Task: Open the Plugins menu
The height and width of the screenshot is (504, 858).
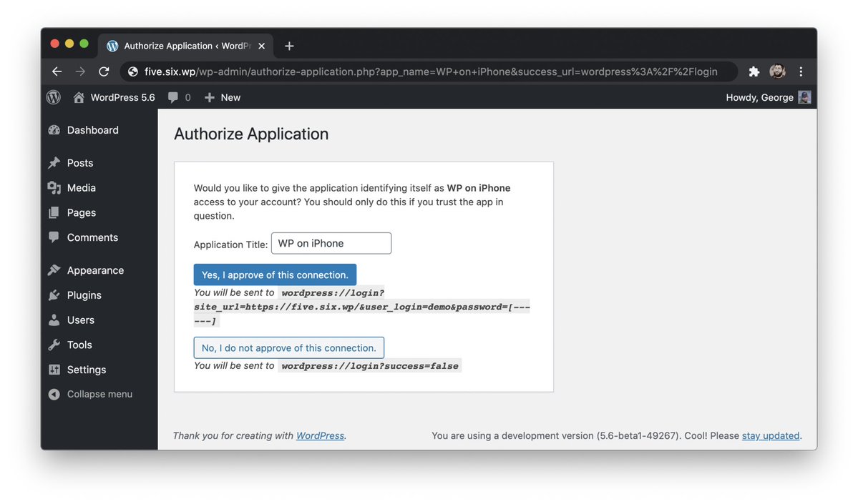Action: pyautogui.click(x=84, y=295)
